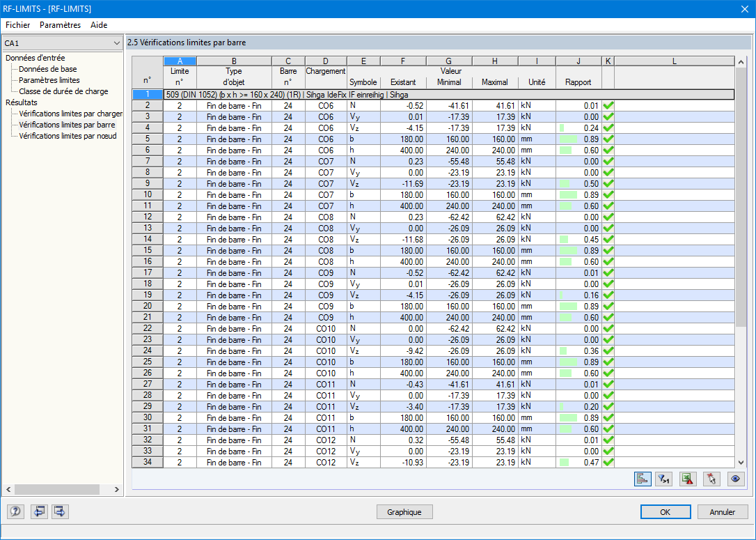Open help via the question mark icon

15,511
